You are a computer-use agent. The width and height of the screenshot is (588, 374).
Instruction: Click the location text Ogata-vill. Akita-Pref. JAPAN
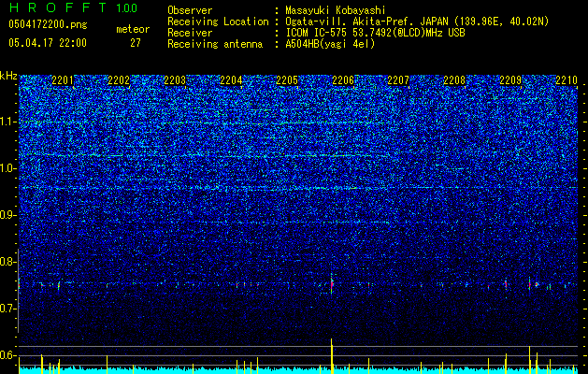tap(366, 22)
